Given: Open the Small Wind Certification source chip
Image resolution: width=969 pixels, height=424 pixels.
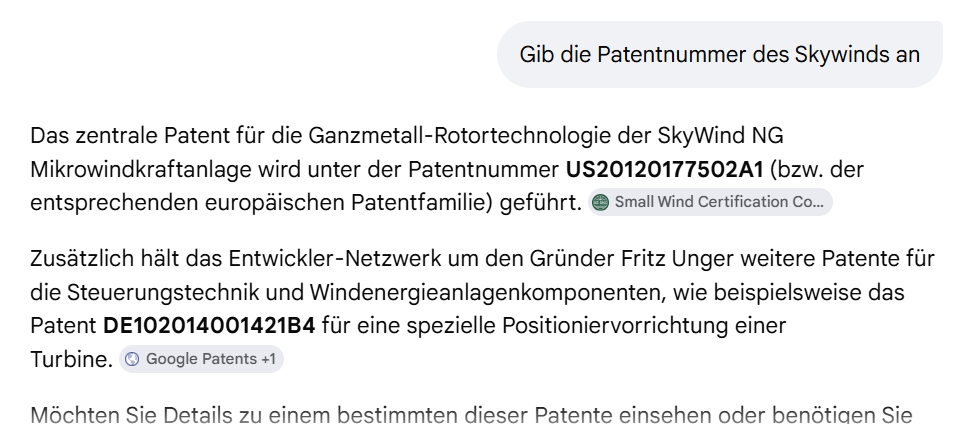Looking at the screenshot, I should tap(710, 202).
